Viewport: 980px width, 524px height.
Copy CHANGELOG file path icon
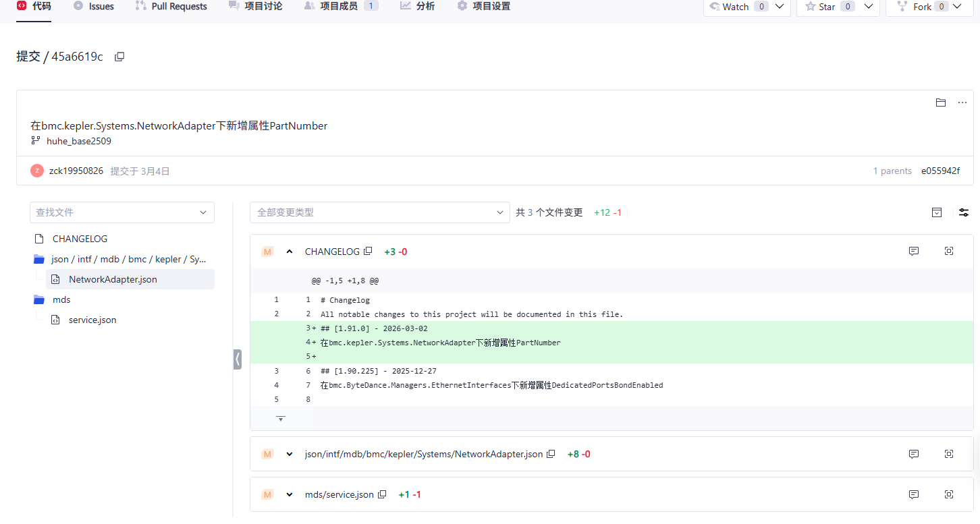[x=368, y=251]
